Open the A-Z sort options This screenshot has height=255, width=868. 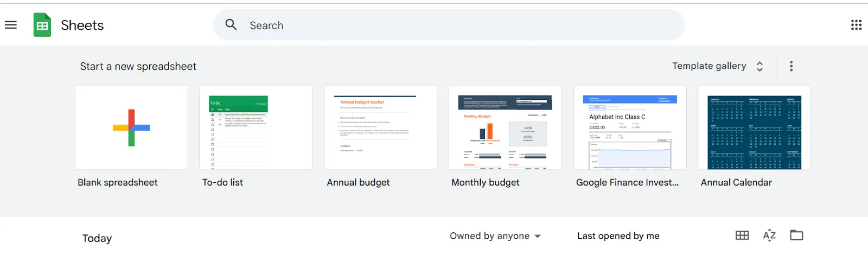pos(769,235)
